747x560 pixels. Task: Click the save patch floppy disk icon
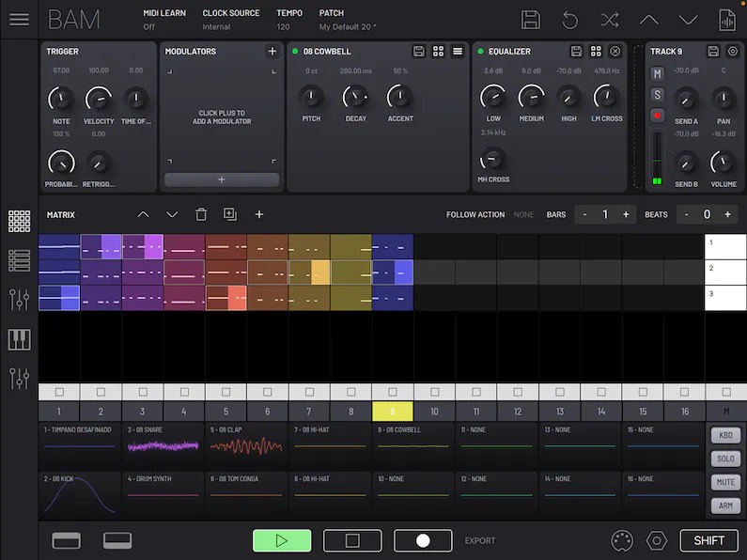click(x=530, y=20)
